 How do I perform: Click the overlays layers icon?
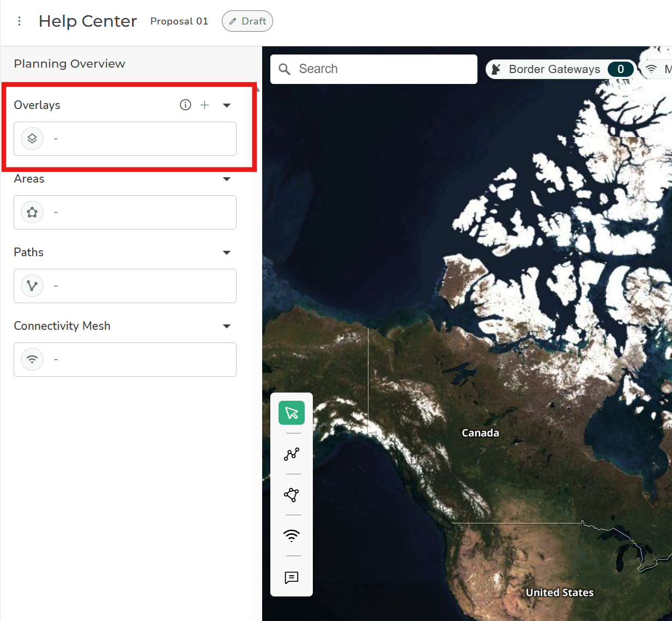pyautogui.click(x=32, y=138)
